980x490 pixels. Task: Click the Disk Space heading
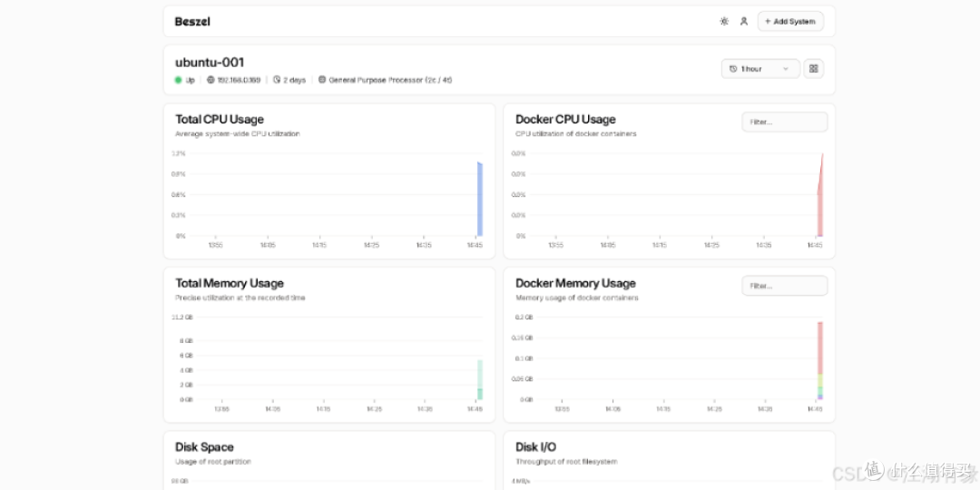204,446
